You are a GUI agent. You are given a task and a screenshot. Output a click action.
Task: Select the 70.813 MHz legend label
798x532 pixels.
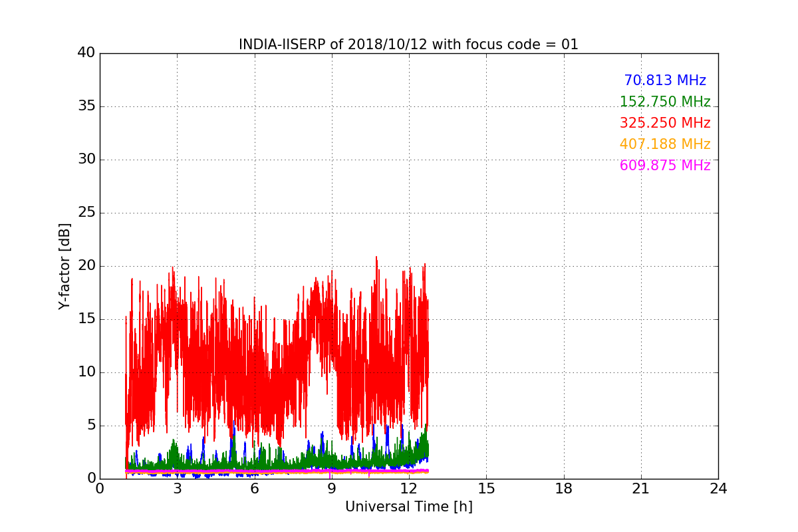665,80
